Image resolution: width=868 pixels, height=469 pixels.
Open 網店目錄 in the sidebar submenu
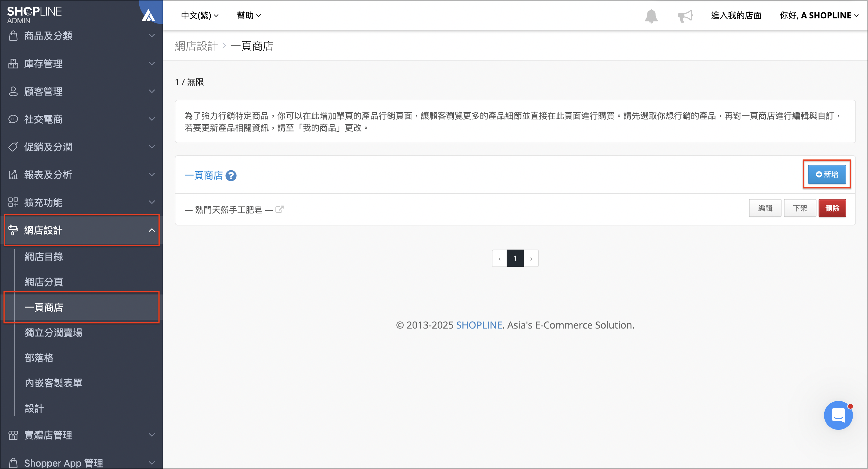(x=44, y=257)
